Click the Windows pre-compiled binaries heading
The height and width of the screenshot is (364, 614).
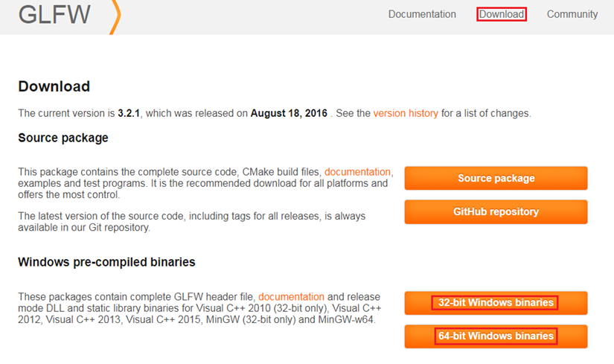click(106, 262)
